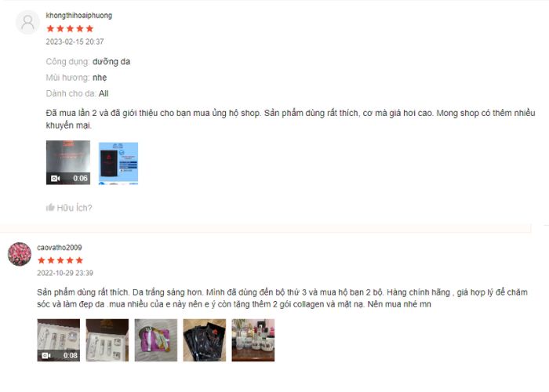Click khongthihoaiphuong's default avatar icon

(27, 23)
